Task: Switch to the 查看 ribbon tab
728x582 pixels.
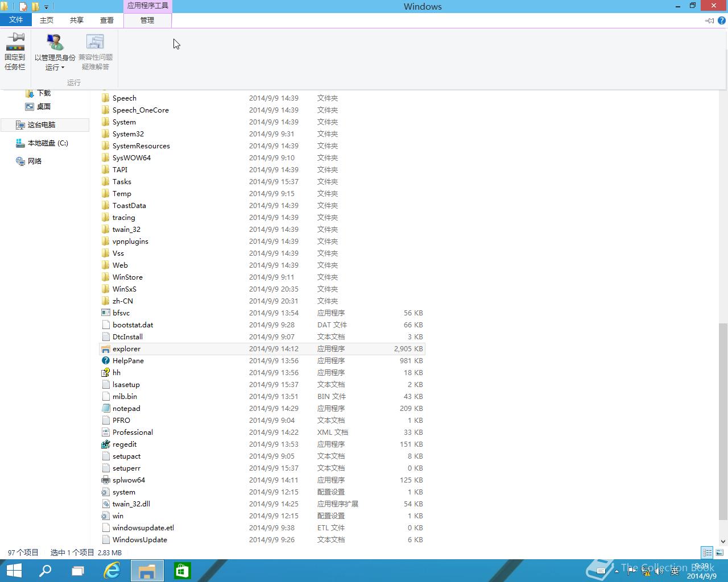Action: pyautogui.click(x=107, y=20)
